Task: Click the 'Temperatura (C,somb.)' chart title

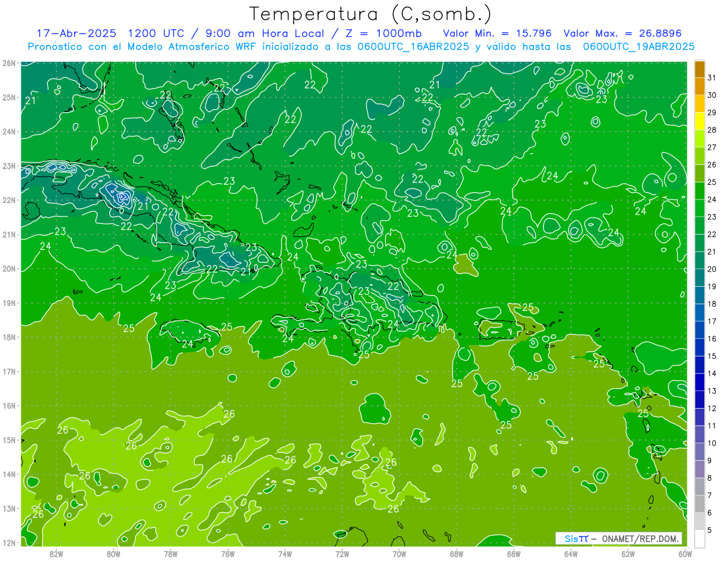Action: [x=370, y=15]
